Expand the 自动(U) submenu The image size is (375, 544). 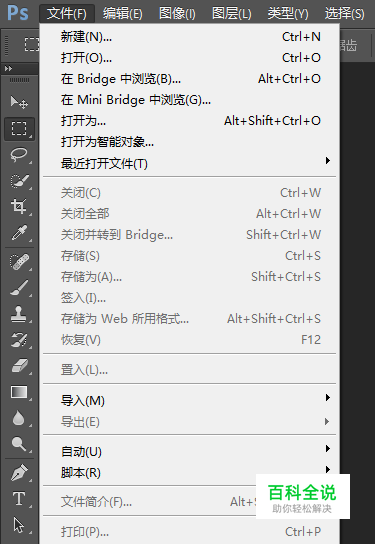coord(189,451)
